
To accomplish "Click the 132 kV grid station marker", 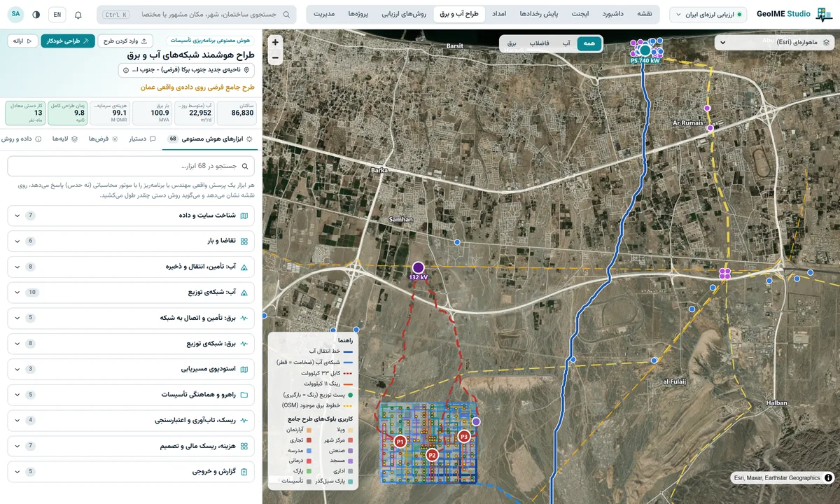I will click(418, 267).
